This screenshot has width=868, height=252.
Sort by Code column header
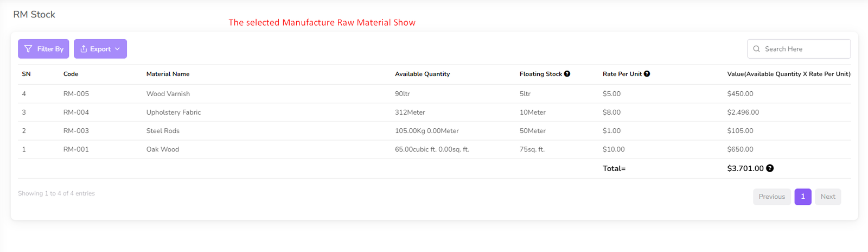[x=71, y=74]
